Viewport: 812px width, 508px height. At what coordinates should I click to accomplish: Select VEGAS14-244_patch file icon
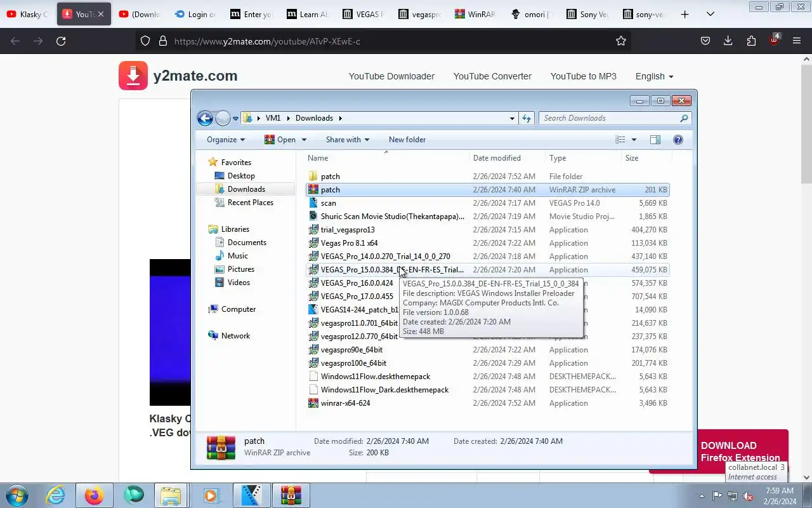click(x=313, y=310)
